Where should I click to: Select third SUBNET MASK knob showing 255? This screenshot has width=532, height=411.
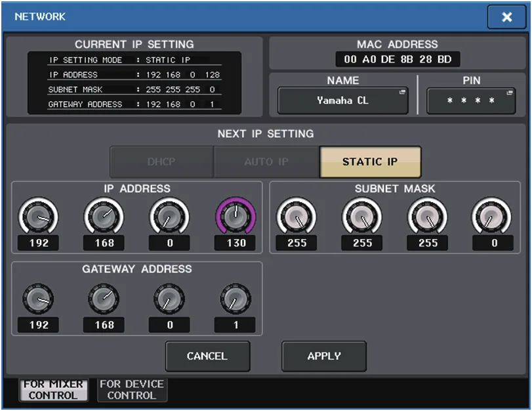(x=427, y=217)
